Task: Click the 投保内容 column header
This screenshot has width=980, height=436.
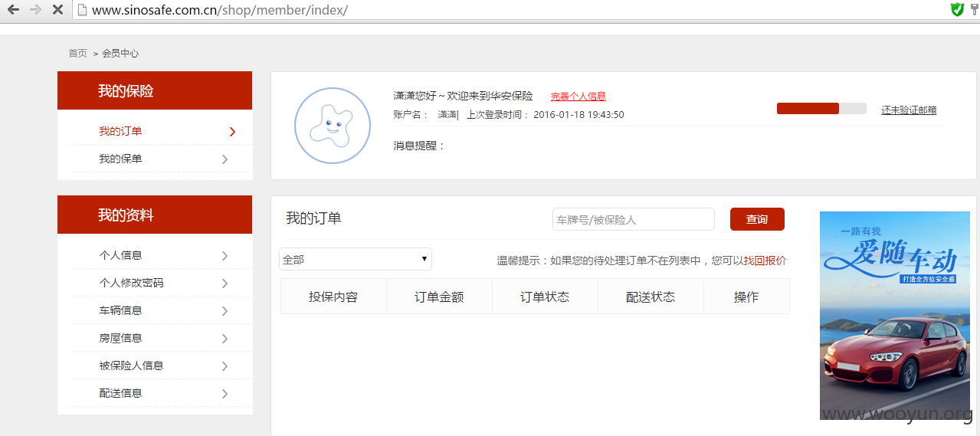Action: 333,297
